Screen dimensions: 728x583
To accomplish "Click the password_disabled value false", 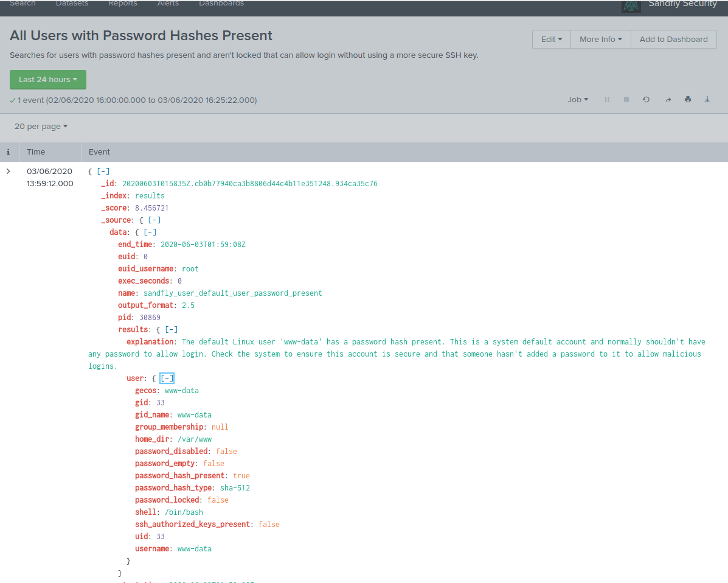I will 227,451.
